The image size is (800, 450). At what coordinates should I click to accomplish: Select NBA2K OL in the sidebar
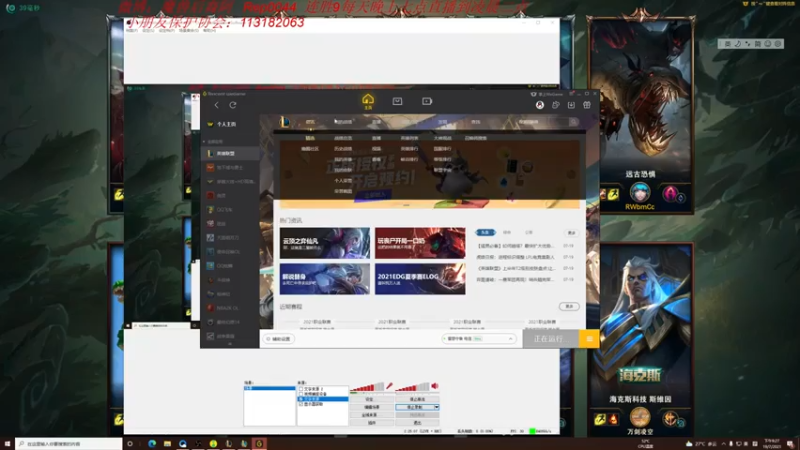point(231,308)
